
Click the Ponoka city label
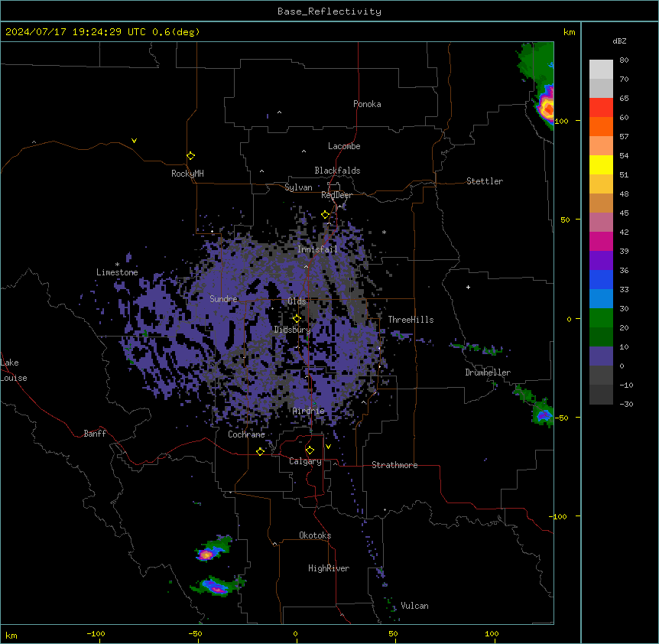[367, 104]
